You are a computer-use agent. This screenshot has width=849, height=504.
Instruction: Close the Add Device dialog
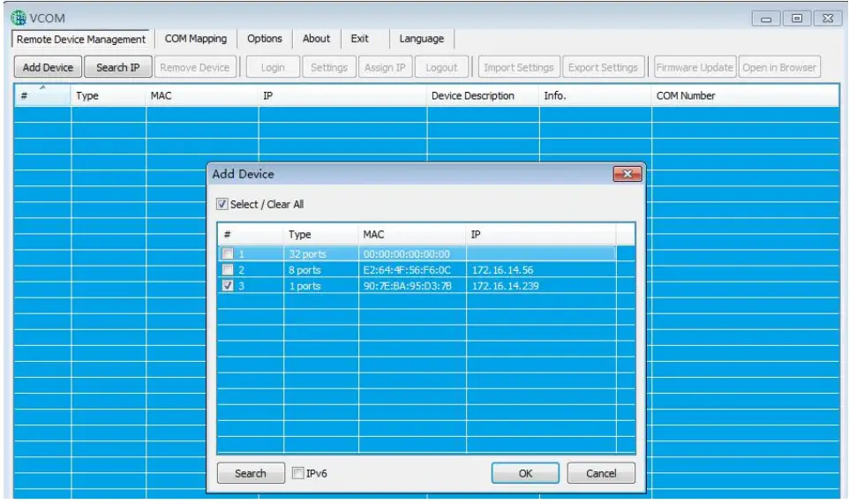click(627, 174)
